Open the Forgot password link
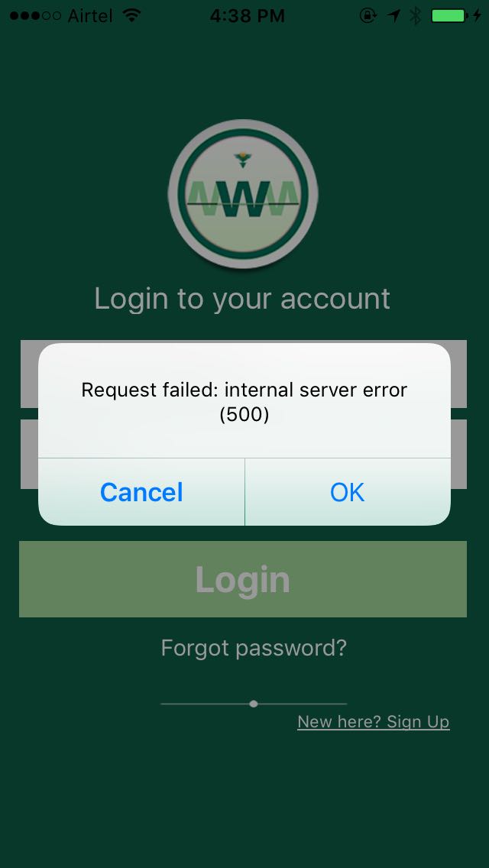The height and width of the screenshot is (868, 489). pos(254,647)
